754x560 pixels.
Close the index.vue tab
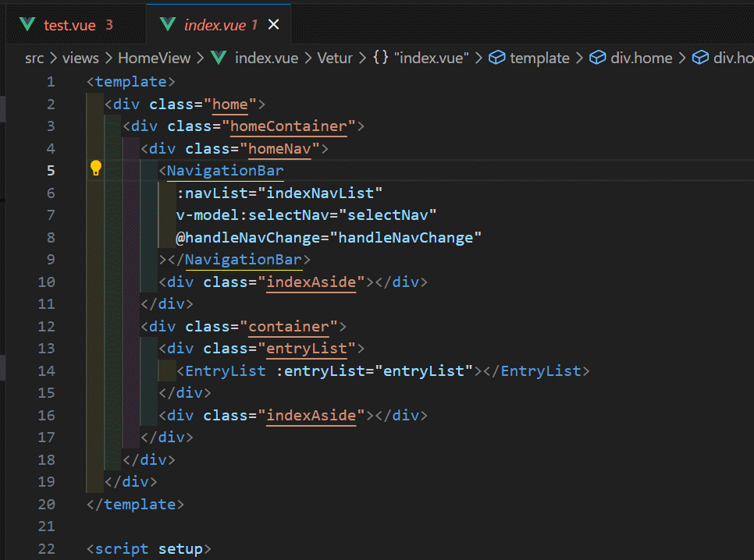pos(273,24)
